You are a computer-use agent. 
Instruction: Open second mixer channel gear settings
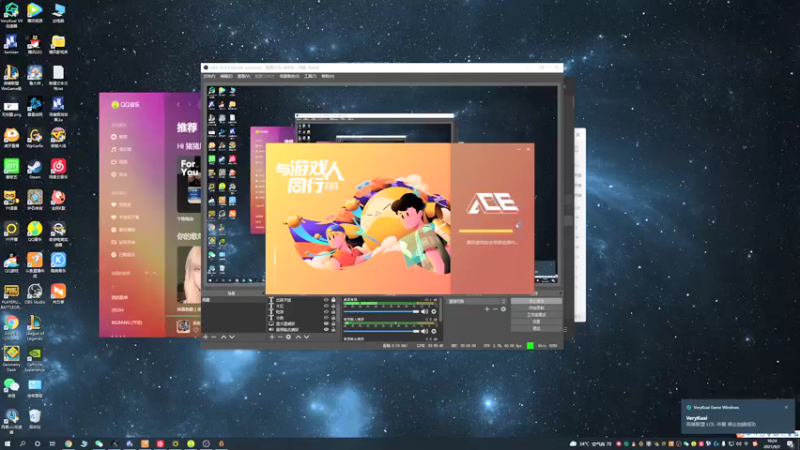434,331
